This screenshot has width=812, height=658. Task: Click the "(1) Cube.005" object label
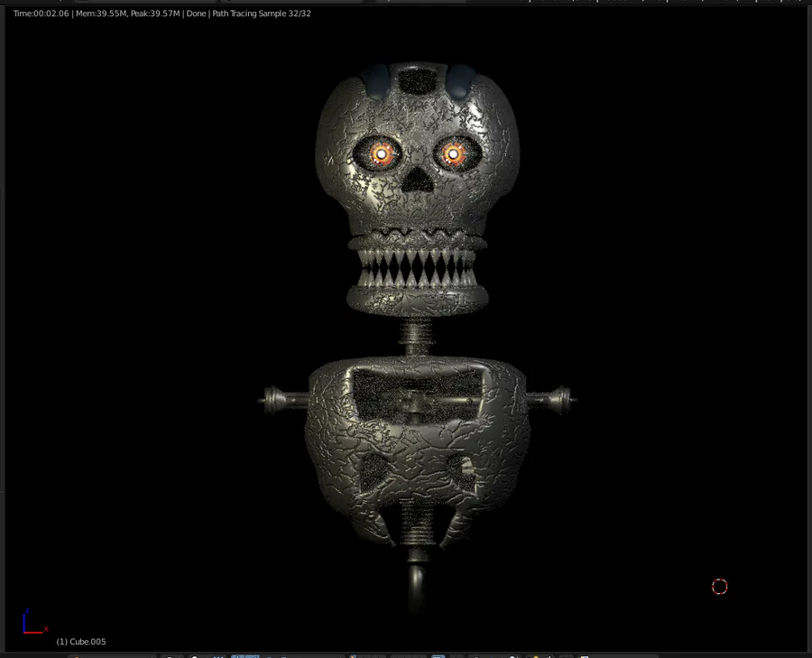[81, 642]
